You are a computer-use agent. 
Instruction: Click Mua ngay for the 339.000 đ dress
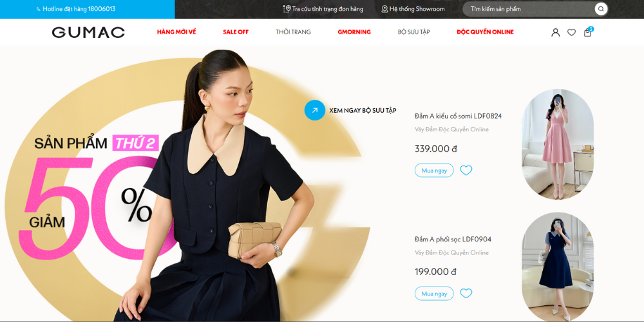click(x=434, y=170)
